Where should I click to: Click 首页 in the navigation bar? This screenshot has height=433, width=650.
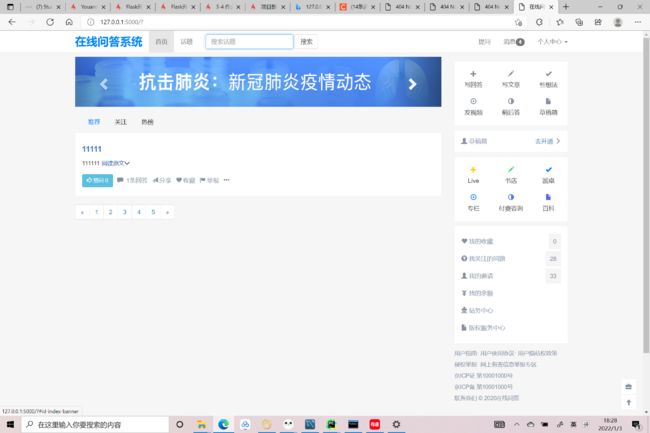tap(161, 41)
